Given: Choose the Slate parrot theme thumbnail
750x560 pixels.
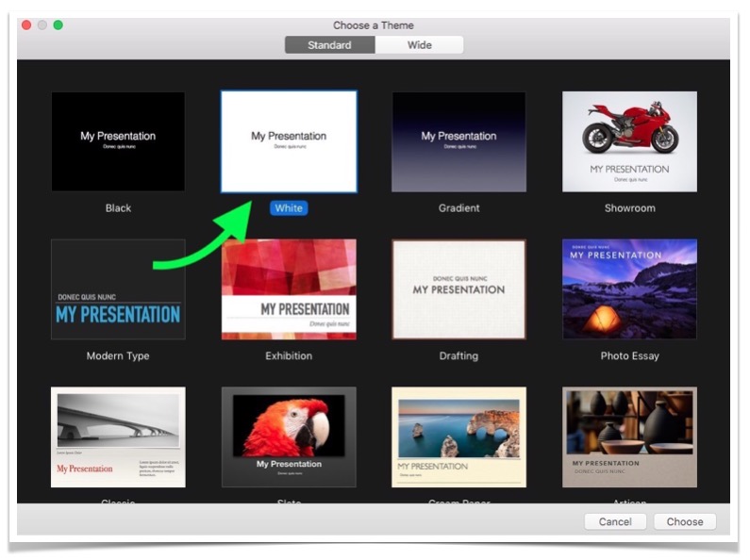Looking at the screenshot, I should [x=289, y=436].
